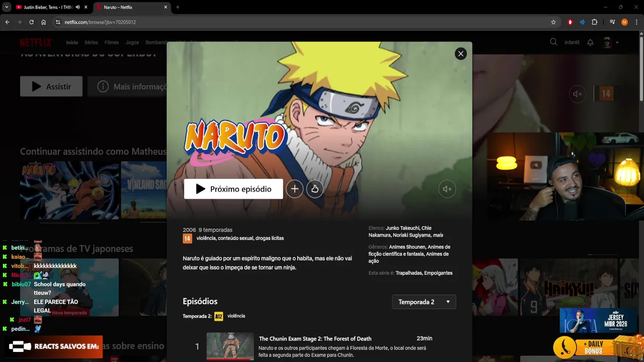Open the Infantil kids section
The width and height of the screenshot is (644, 362).
tap(572, 43)
